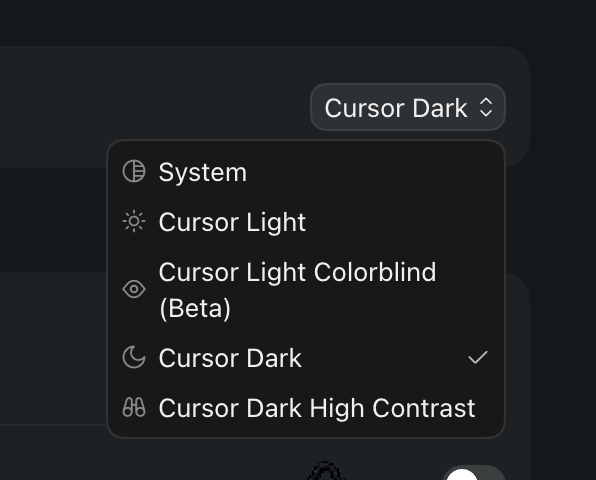Pick the Cursor Dark menu entry
Viewport: 596px width, 480px height.
[306, 358]
